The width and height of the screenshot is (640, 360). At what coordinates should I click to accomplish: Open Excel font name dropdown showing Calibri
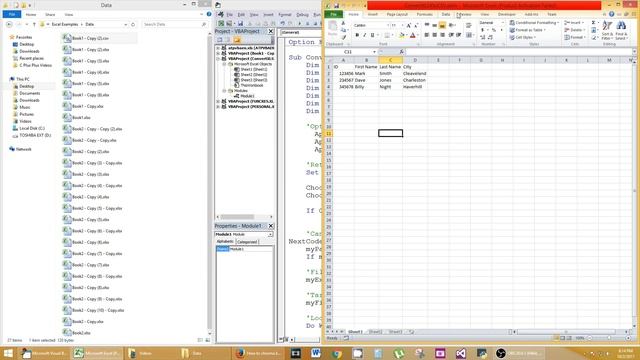[387, 25]
